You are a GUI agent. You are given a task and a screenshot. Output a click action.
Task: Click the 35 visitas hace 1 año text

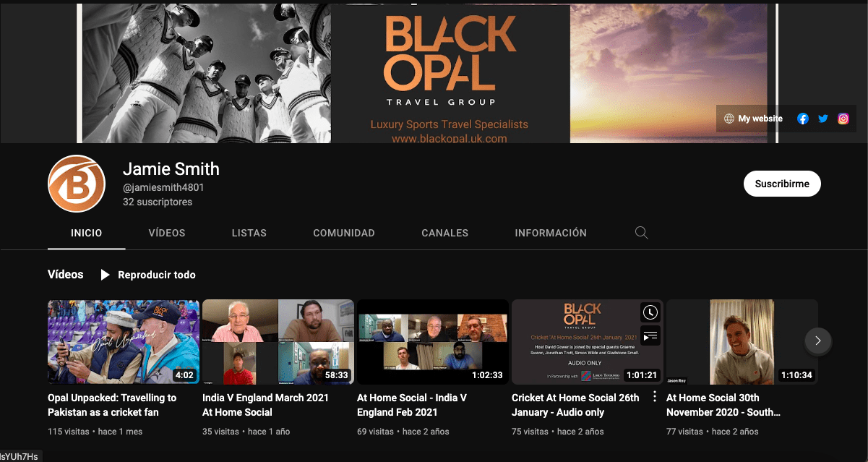pos(246,432)
